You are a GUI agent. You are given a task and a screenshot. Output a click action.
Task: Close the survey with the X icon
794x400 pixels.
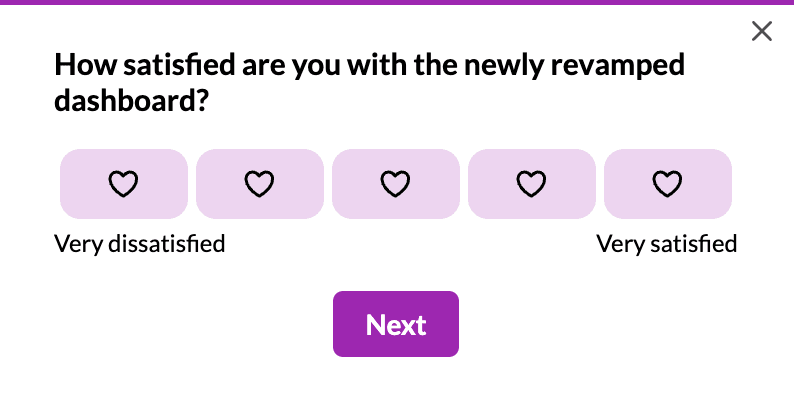point(762,32)
